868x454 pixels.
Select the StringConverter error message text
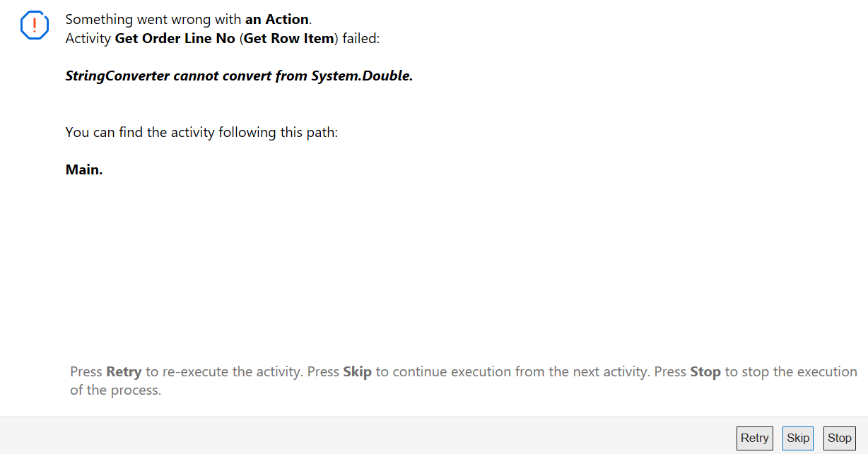(x=237, y=75)
